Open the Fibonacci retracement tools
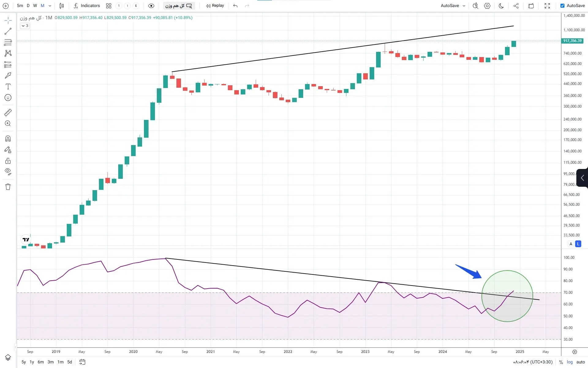Viewport: 588px width, 368px height. click(x=8, y=42)
